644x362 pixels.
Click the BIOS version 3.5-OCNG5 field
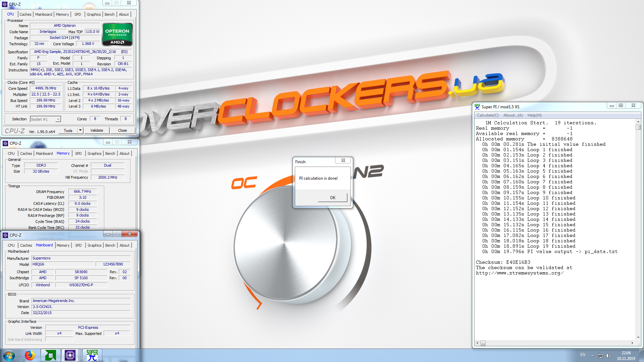tap(81, 307)
